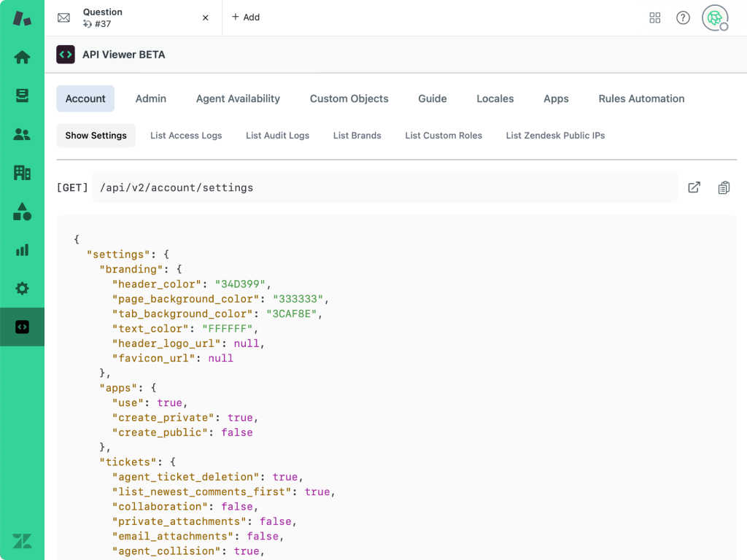Open the Home icon in sidebar
747x560 pixels.
[x=22, y=57]
